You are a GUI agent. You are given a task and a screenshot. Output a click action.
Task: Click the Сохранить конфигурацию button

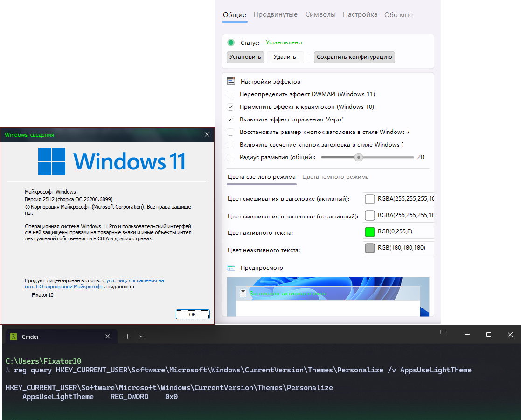[x=354, y=57]
